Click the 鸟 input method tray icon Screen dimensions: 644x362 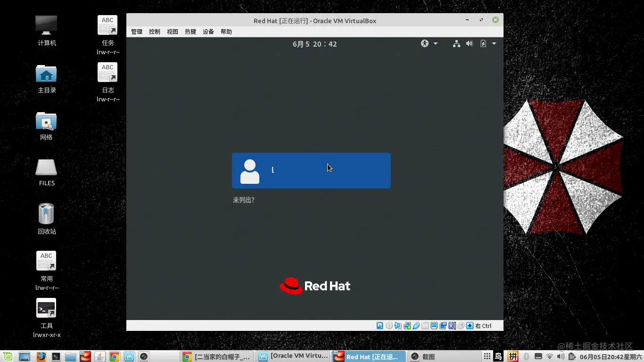(499, 356)
